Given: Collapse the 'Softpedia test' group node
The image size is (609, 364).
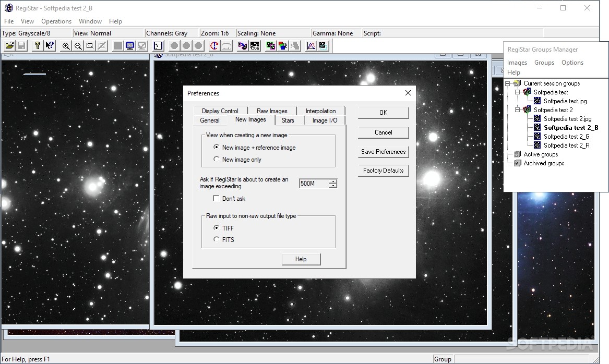Looking at the screenshot, I should coord(517,92).
